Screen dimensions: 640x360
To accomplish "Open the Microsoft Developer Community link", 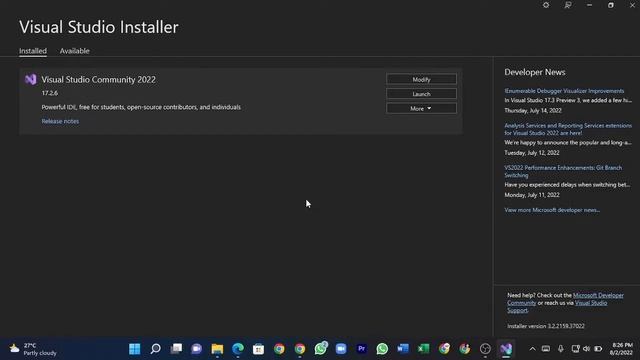I will (565, 299).
